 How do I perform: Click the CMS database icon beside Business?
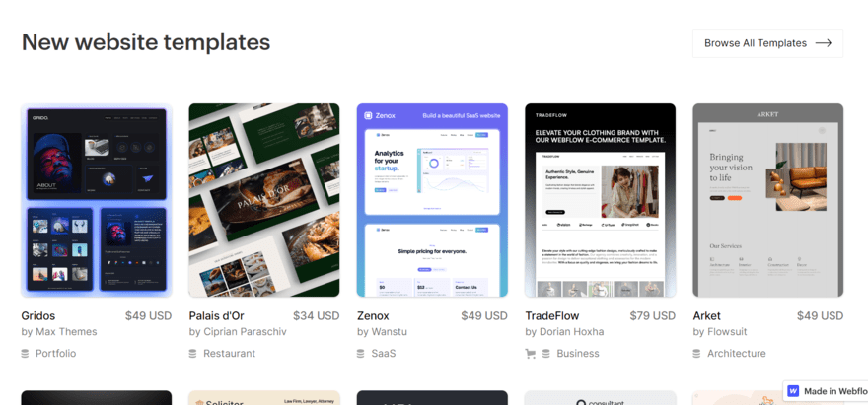click(545, 353)
